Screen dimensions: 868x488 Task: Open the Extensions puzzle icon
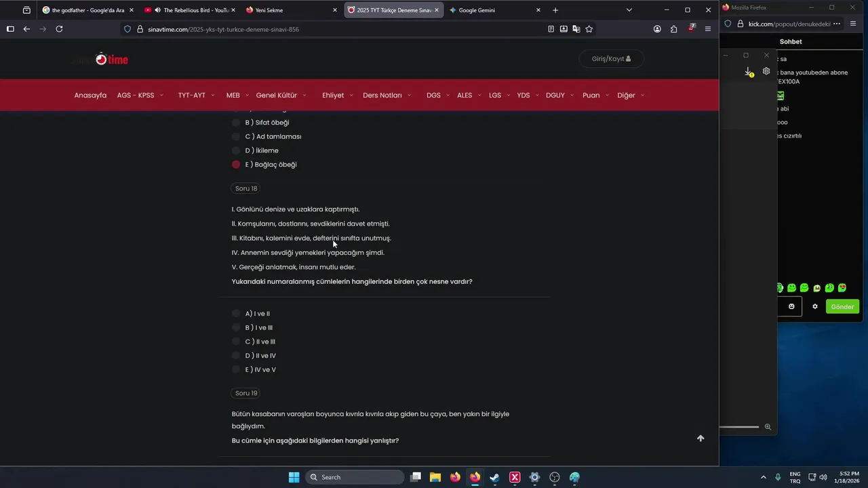[x=673, y=29]
